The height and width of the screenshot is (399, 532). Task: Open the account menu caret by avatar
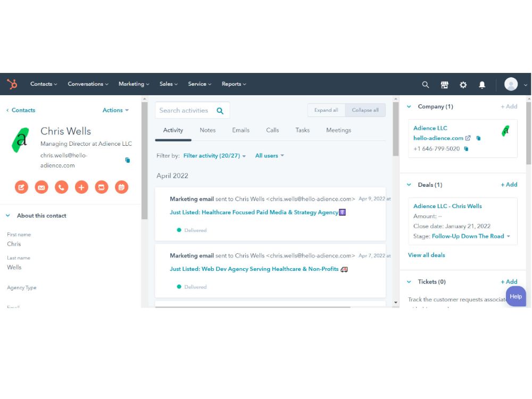tap(525, 85)
